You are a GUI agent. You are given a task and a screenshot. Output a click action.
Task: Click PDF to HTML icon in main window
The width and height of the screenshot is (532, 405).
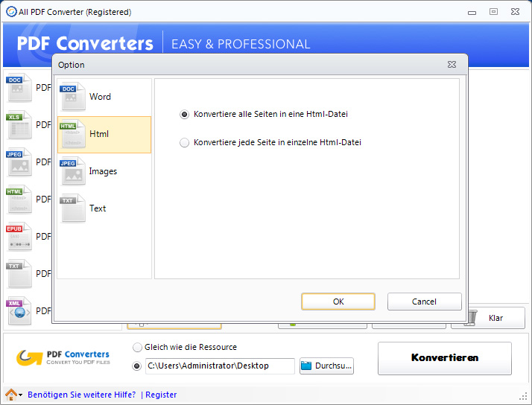click(x=19, y=200)
